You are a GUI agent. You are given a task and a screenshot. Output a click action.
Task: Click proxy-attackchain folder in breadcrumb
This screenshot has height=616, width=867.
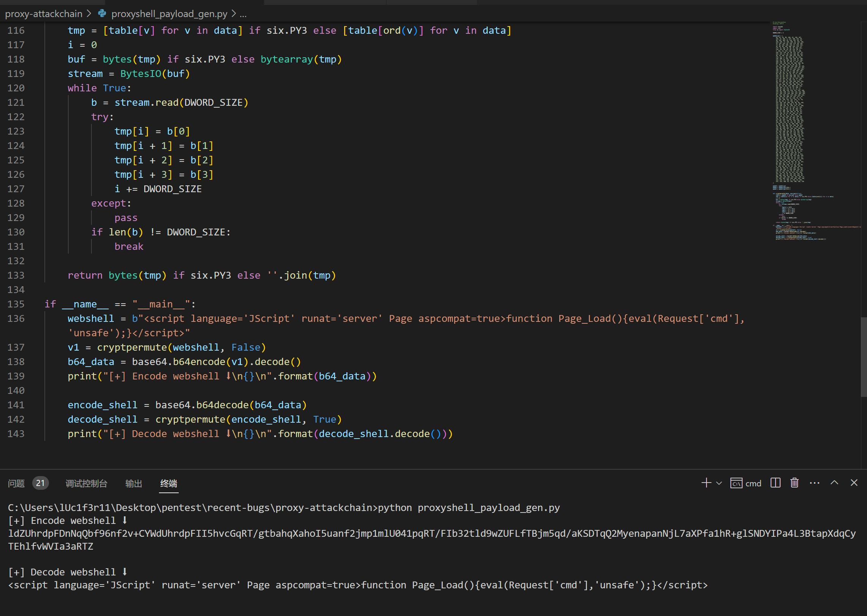pos(44,14)
